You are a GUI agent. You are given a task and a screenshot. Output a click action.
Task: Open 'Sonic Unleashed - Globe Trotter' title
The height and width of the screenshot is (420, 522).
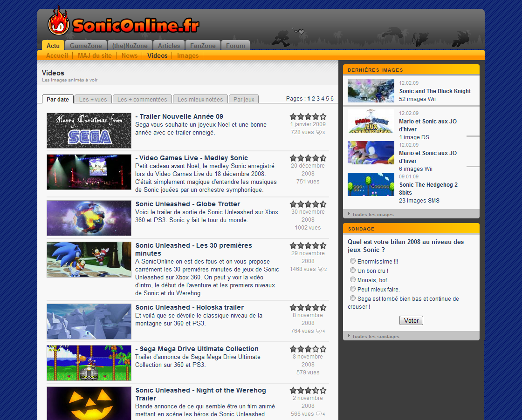(x=188, y=204)
